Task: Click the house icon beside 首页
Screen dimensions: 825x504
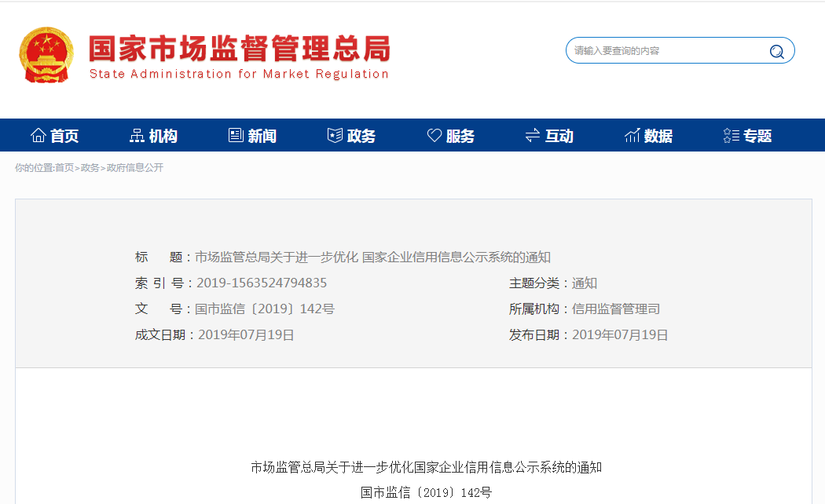Action: pyautogui.click(x=38, y=136)
